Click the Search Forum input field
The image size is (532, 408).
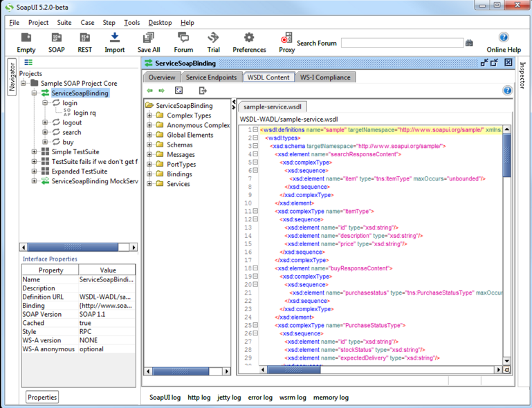[x=402, y=43]
